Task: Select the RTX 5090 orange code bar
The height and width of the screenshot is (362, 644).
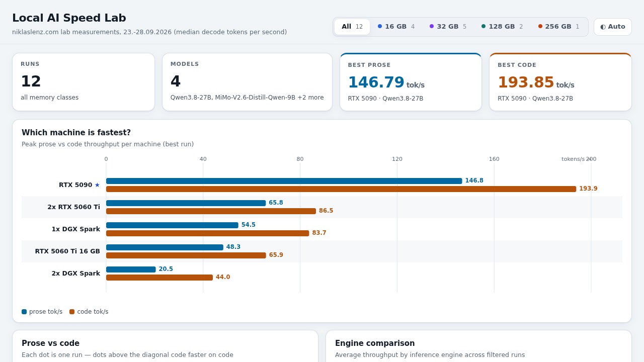Action: (x=341, y=189)
